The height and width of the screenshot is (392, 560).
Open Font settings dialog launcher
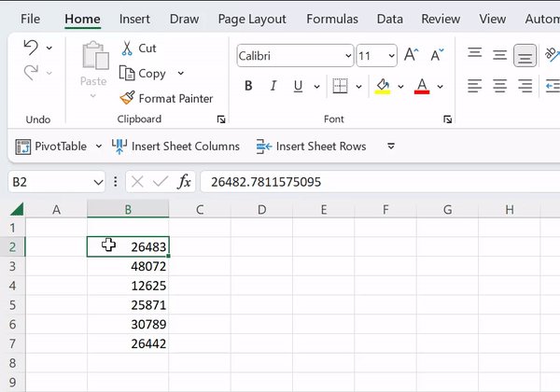click(x=447, y=119)
